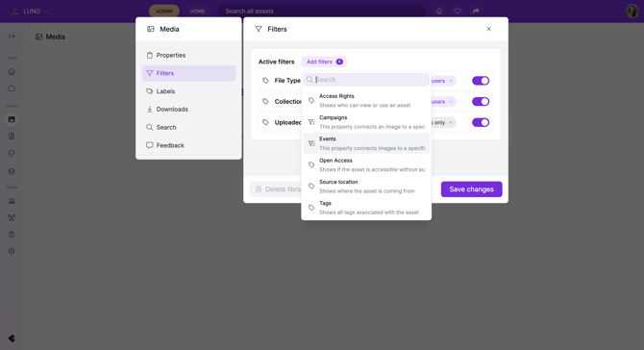Pick the Events filter option

pos(366,143)
